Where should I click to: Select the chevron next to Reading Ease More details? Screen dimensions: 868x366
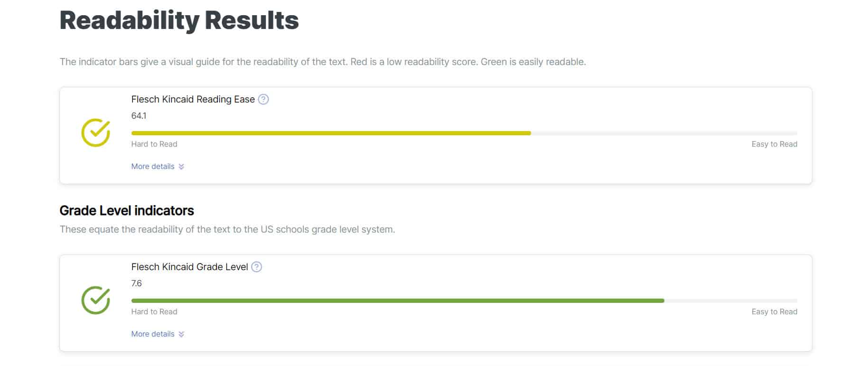click(181, 167)
